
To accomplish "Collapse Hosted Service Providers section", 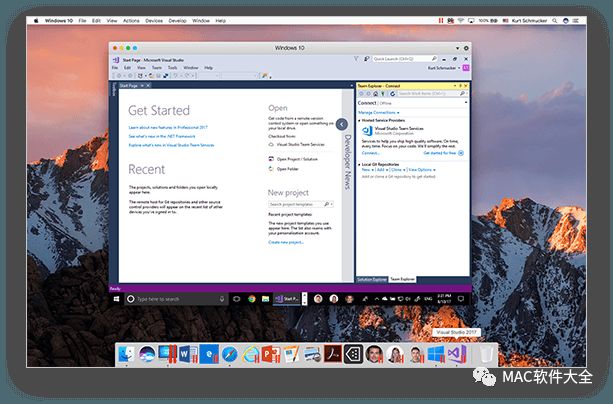I will click(359, 120).
